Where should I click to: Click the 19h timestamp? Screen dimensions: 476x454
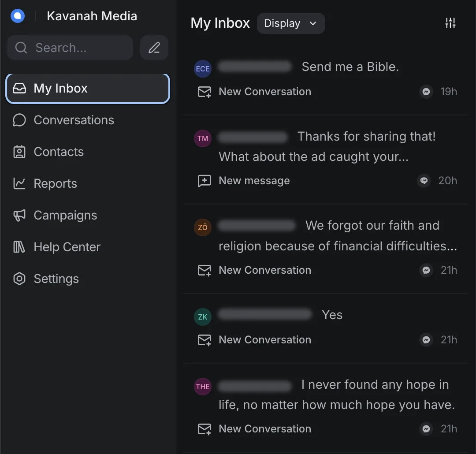click(449, 92)
